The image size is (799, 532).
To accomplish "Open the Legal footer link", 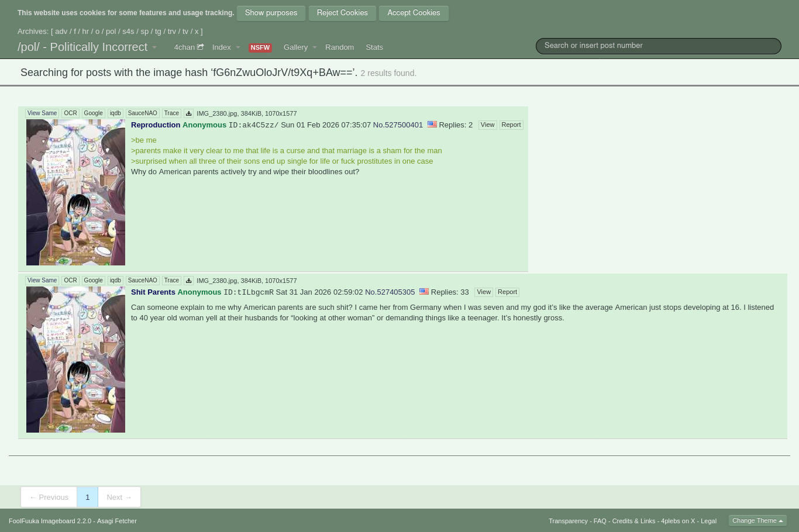I will click(x=708, y=521).
